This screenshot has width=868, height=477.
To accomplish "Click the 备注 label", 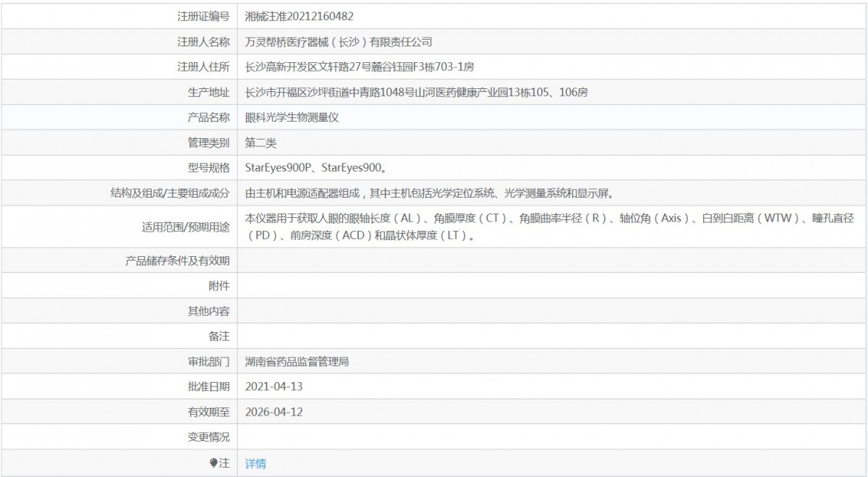I will 219,337.
